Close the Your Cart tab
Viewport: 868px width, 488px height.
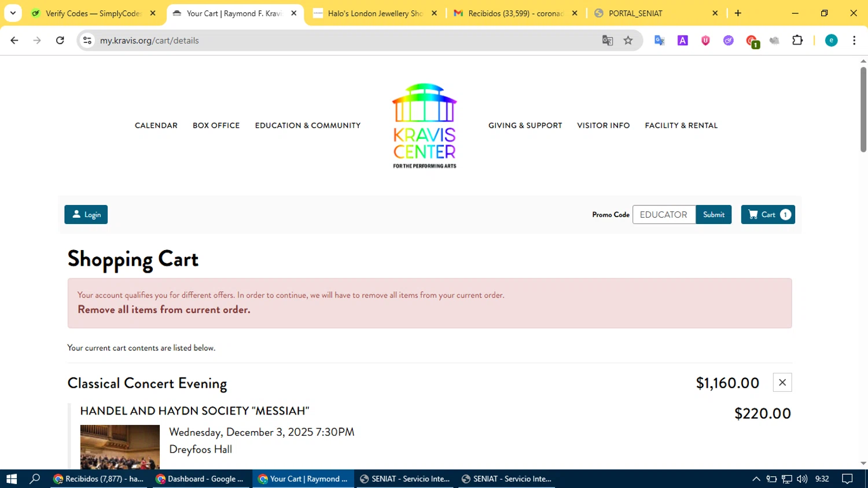click(x=294, y=13)
